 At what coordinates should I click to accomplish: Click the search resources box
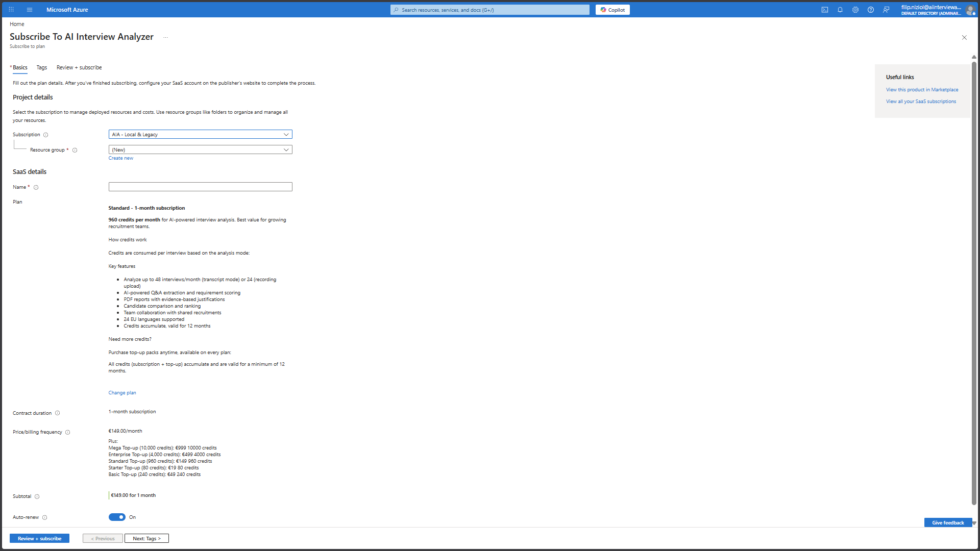point(490,10)
